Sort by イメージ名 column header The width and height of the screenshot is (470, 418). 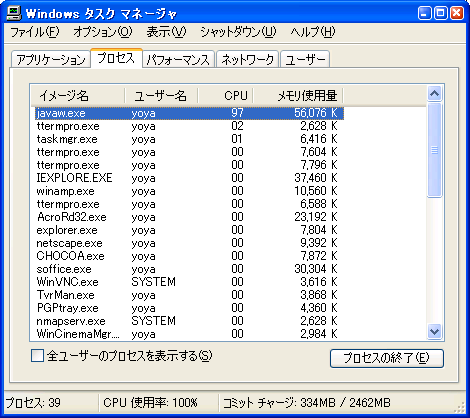click(x=78, y=96)
